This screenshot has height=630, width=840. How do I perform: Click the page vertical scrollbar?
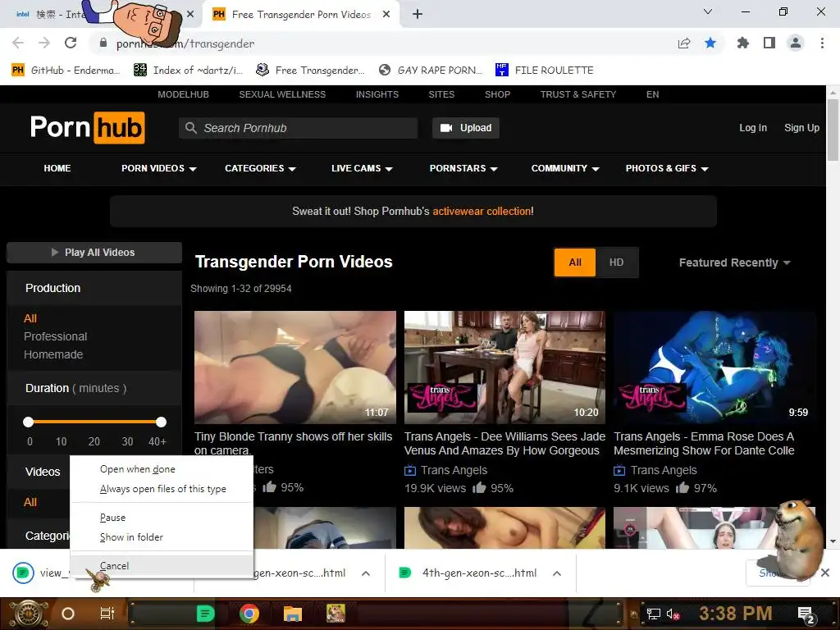[833, 130]
